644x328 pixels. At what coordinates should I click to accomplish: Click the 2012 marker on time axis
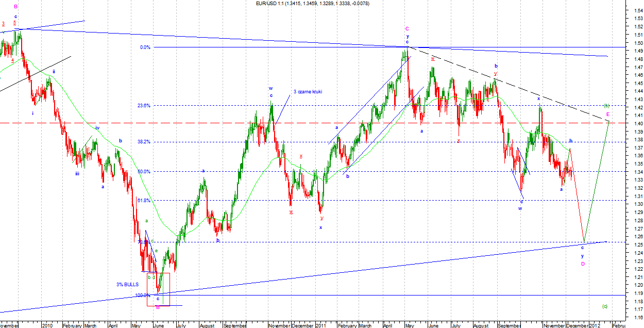594,325
